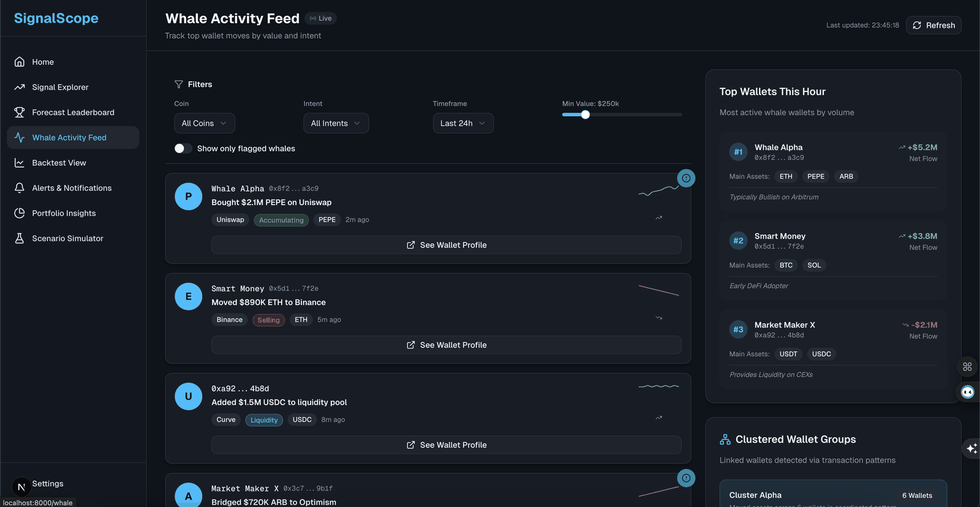Click the Filters funnel icon

pyautogui.click(x=179, y=85)
